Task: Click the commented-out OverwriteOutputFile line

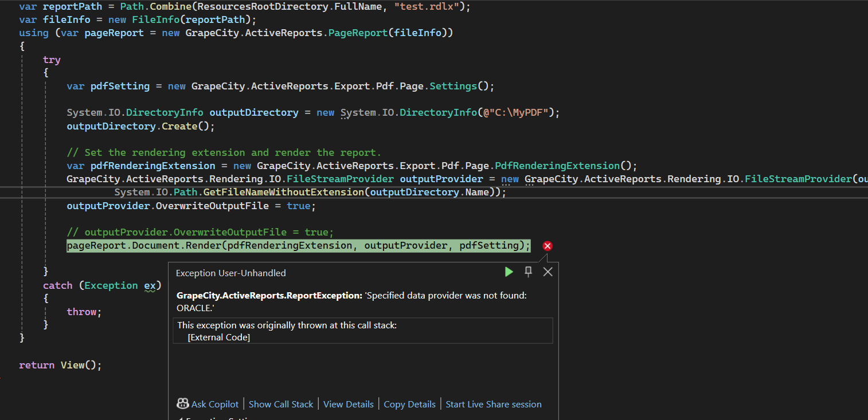Action: tap(200, 232)
